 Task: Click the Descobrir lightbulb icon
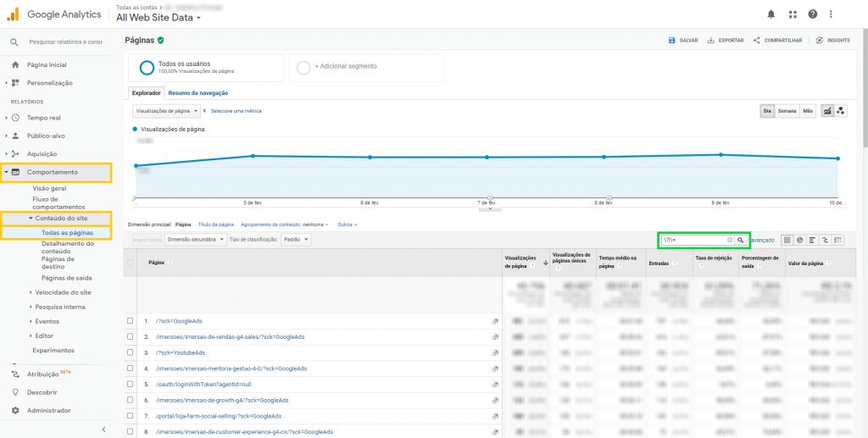point(15,392)
